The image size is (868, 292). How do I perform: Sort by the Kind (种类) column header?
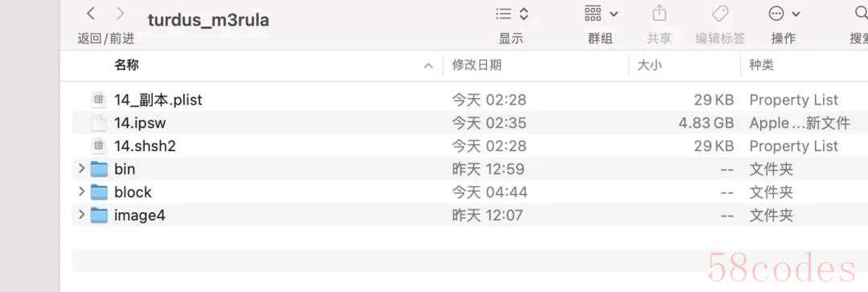click(761, 65)
